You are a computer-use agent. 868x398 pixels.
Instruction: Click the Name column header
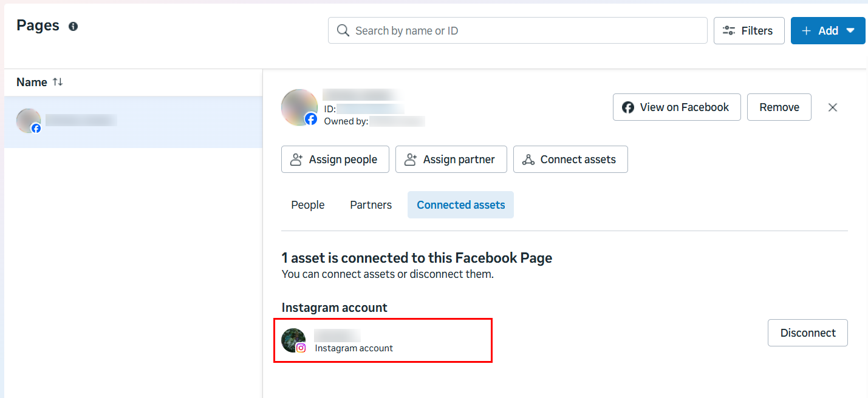point(32,82)
